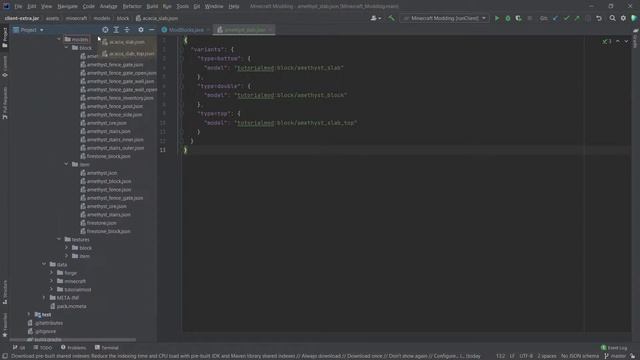Open the Git menu

(x=197, y=7)
